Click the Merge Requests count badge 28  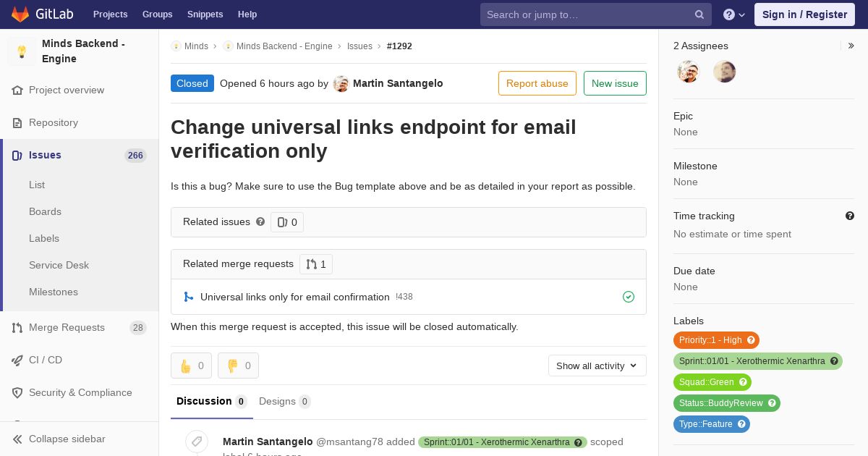137,328
